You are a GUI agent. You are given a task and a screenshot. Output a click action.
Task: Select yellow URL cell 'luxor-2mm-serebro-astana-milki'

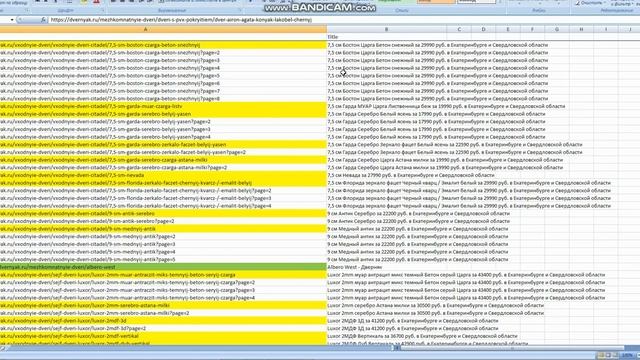[x=163, y=305]
